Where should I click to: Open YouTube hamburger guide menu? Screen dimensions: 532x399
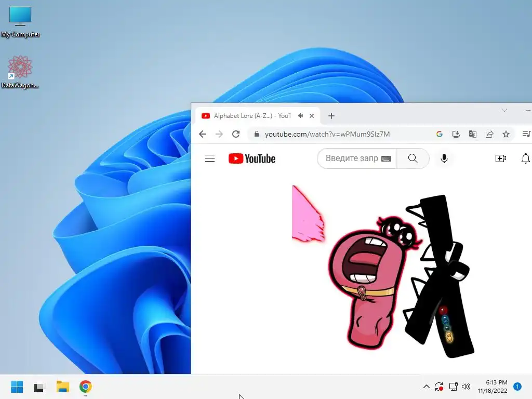pos(210,158)
